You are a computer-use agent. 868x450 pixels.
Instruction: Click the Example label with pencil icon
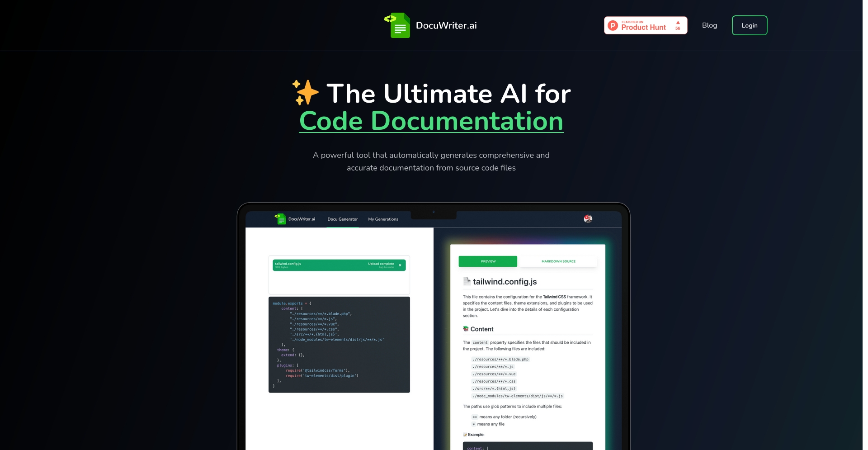coord(474,435)
